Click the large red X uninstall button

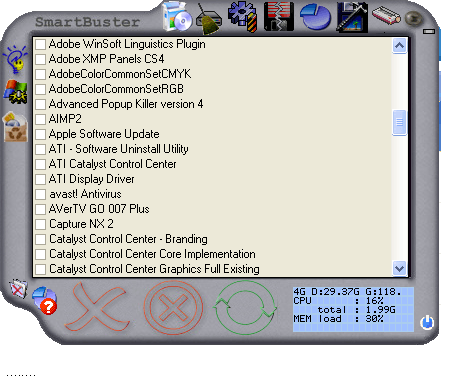pos(97,307)
